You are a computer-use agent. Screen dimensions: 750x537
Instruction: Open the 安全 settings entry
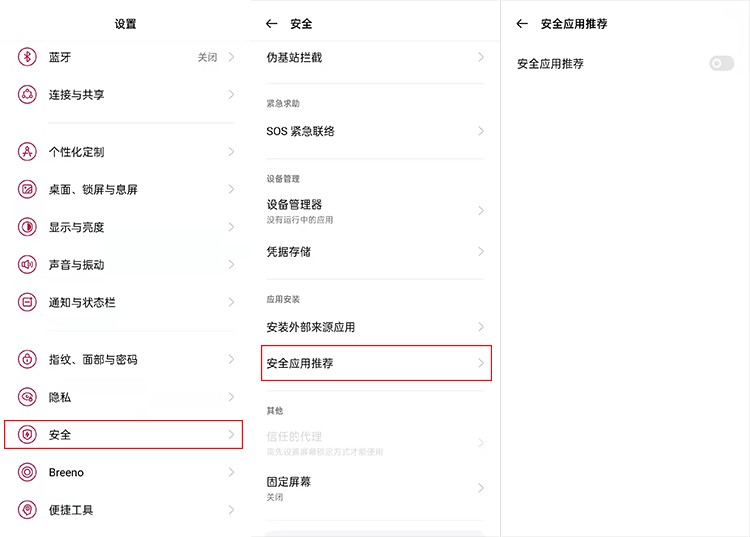(x=122, y=435)
